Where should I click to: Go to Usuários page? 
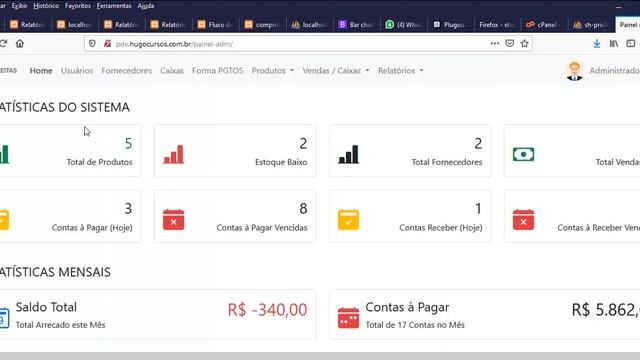pos(77,71)
